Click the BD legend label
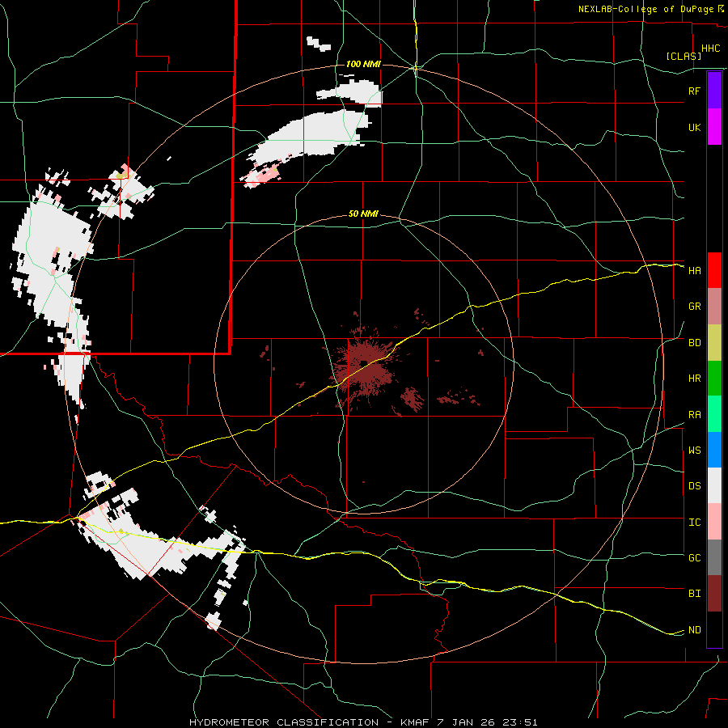The width and height of the screenshot is (728, 728). [694, 343]
